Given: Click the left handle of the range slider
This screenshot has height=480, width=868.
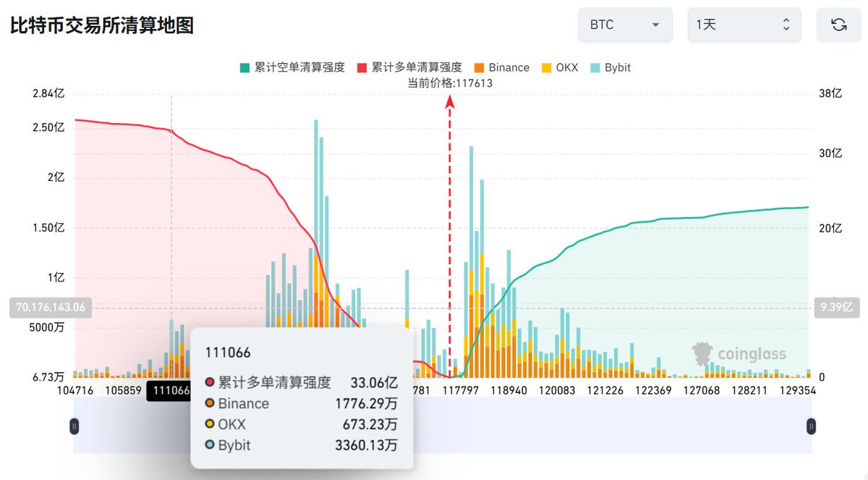Looking at the screenshot, I should 74,426.
